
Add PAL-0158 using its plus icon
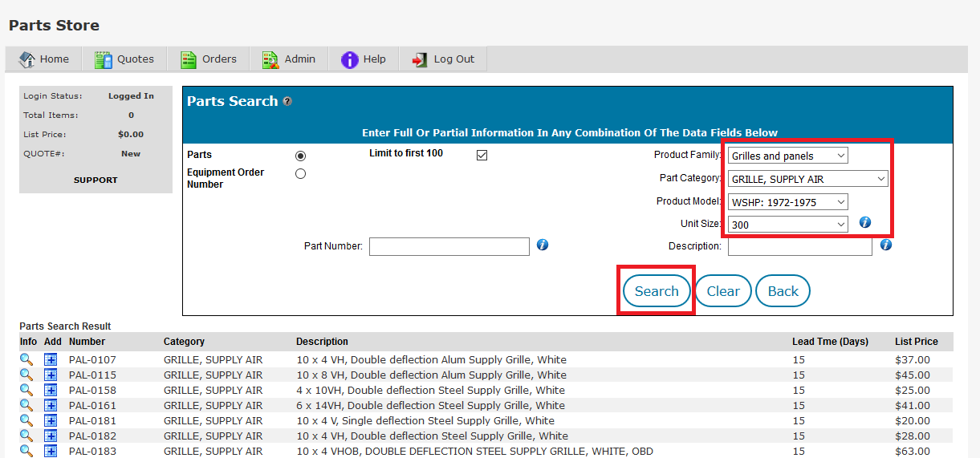(x=51, y=391)
